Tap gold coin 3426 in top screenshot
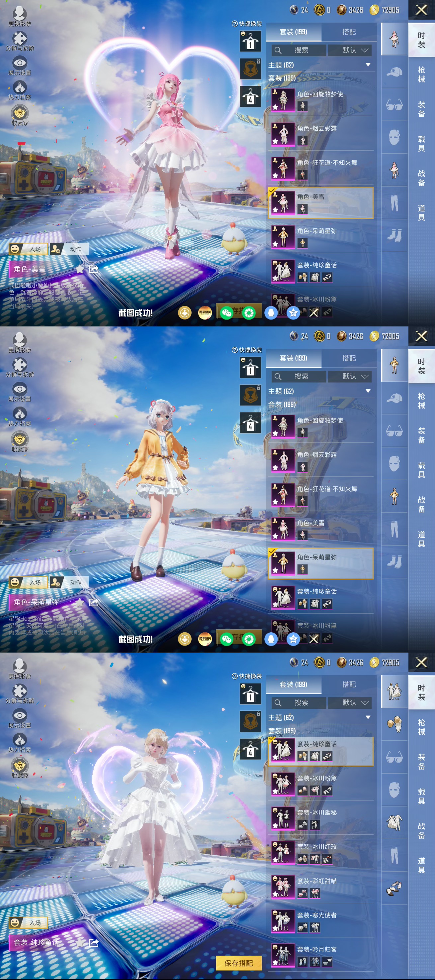This screenshot has height=980, width=435. point(350,10)
